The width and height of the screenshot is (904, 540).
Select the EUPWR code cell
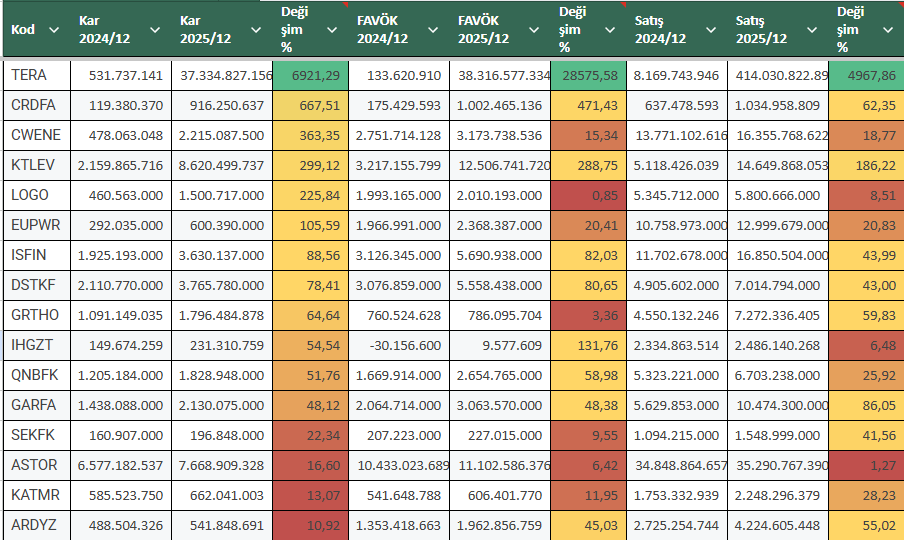(37, 225)
